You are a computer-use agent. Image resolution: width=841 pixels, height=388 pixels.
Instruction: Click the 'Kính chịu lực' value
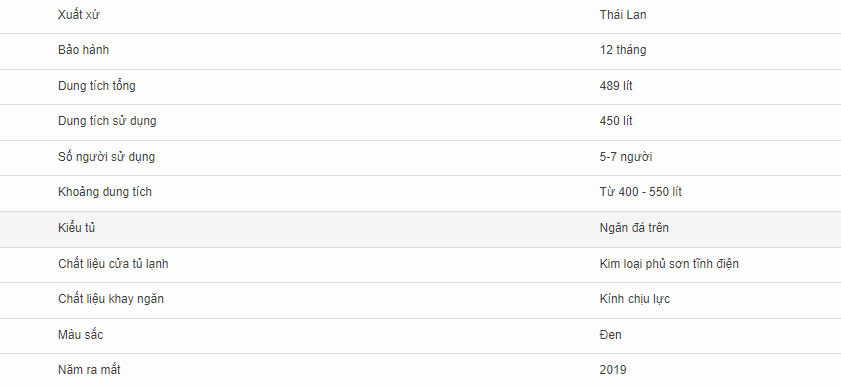pos(635,299)
